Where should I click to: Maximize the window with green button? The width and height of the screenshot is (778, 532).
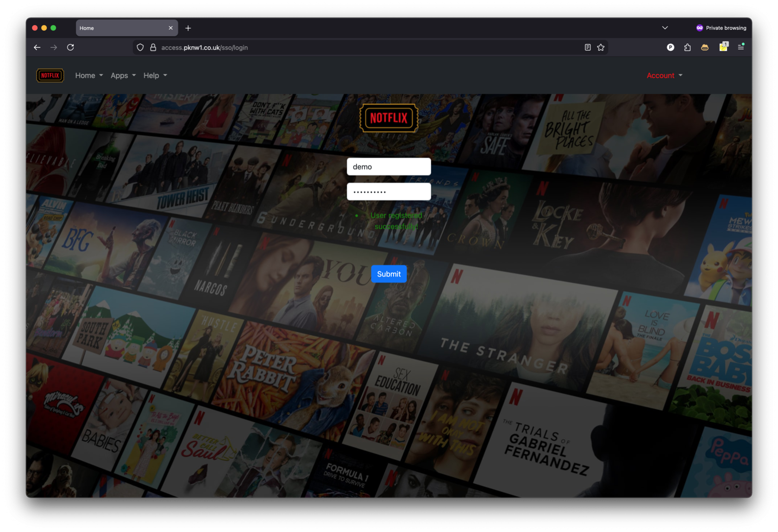53,28
